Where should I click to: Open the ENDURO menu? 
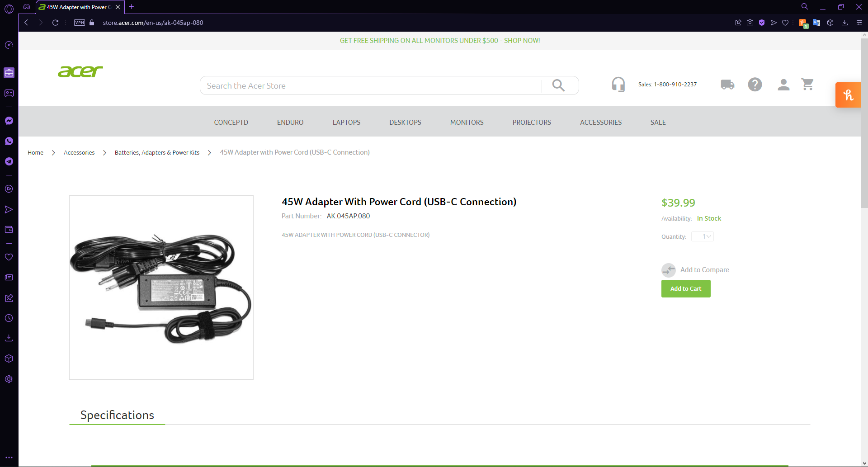[290, 123]
